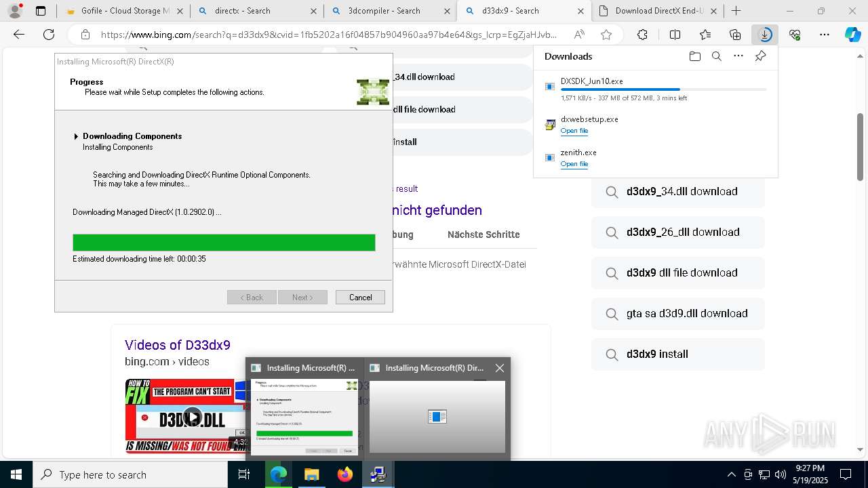
Task: Select first Installing Microsoft(R) taskbar preview
Action: click(x=304, y=408)
